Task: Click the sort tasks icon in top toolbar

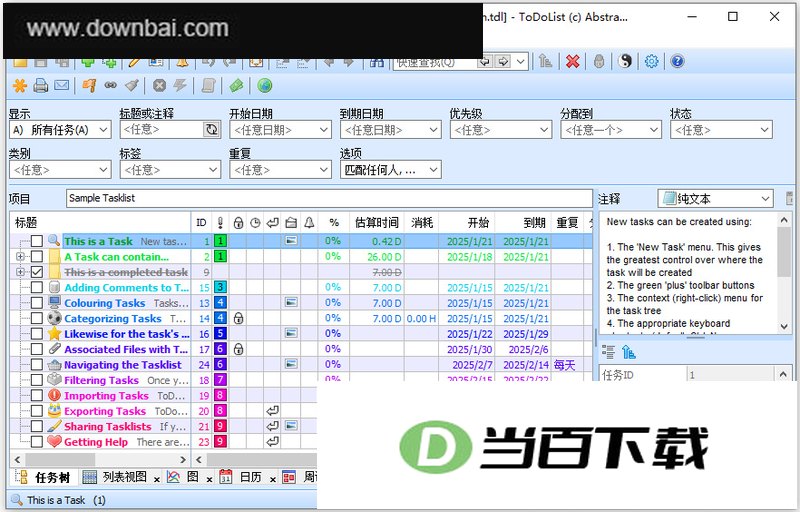Action: 545,62
